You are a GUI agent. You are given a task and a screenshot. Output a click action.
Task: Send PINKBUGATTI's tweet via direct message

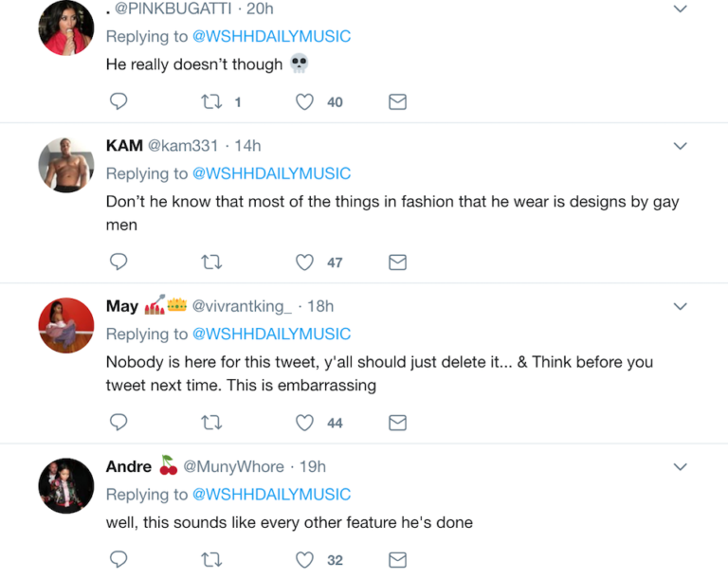pyautogui.click(x=398, y=102)
